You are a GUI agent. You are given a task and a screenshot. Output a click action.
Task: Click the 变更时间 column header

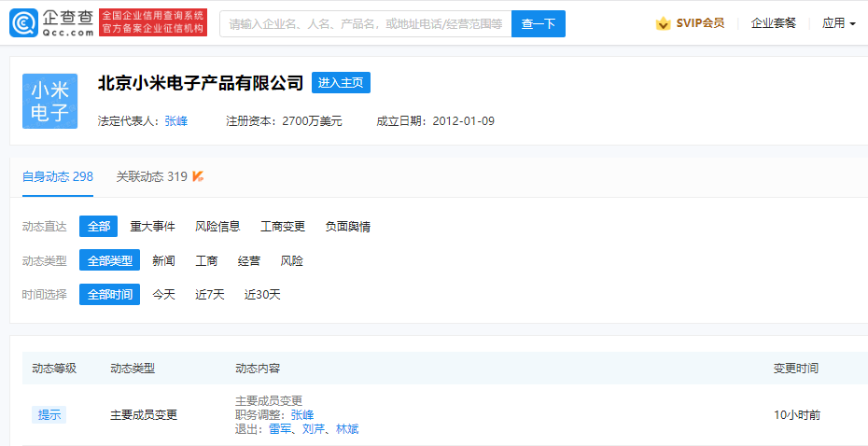click(796, 368)
